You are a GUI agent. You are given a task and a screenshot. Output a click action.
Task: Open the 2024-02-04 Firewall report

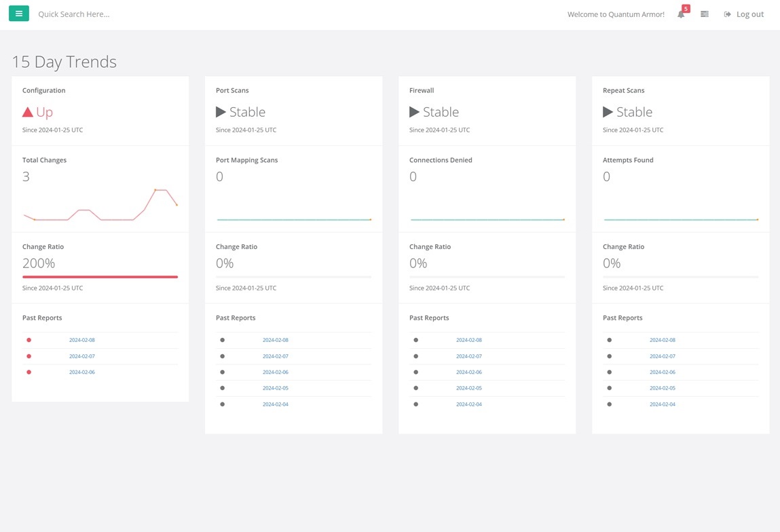click(468, 404)
